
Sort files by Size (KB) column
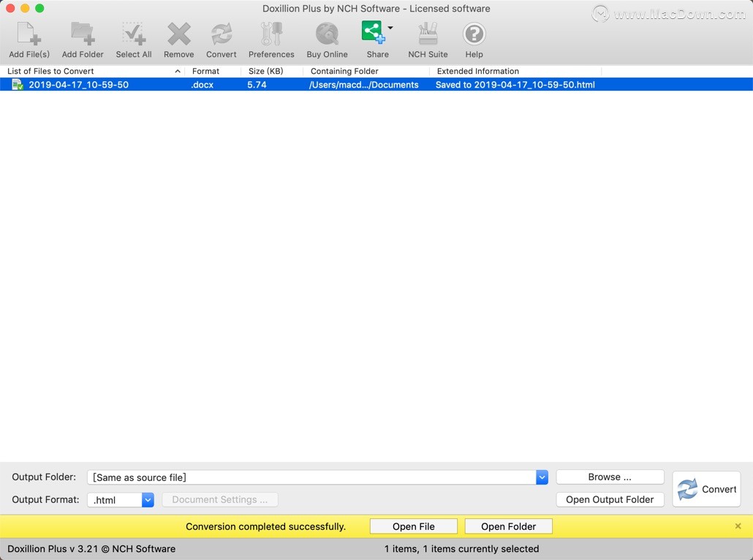(272, 71)
